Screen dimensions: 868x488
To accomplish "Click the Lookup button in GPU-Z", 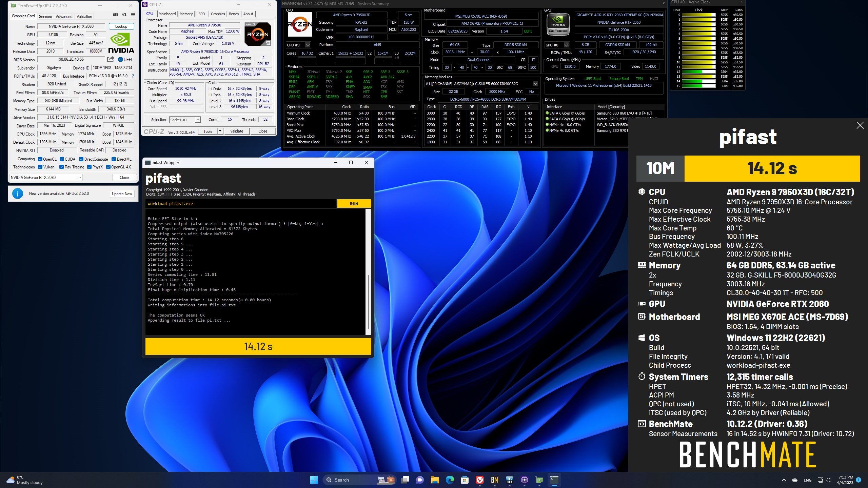I will (x=121, y=26).
